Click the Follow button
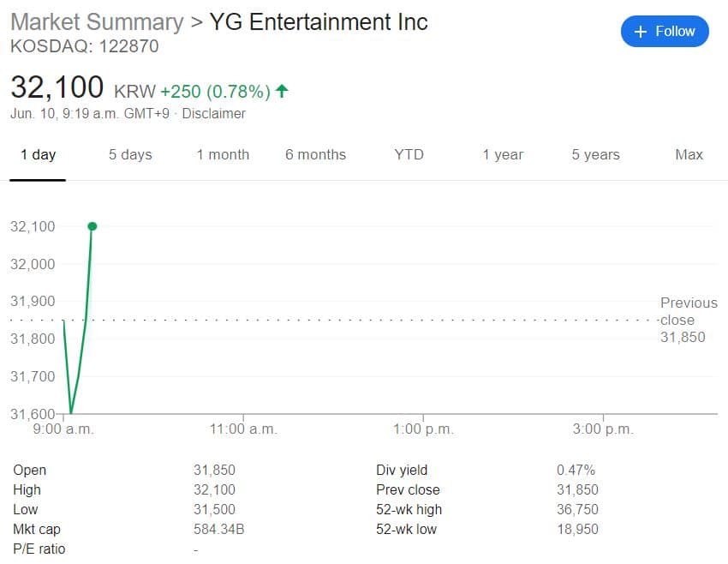This screenshot has width=728, height=564. click(x=665, y=32)
